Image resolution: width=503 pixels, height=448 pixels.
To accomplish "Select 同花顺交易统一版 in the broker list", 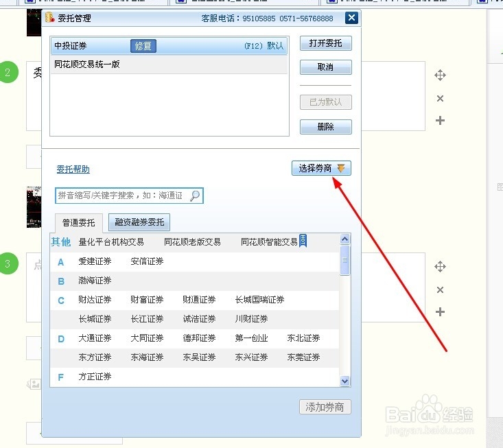I will click(x=169, y=64).
